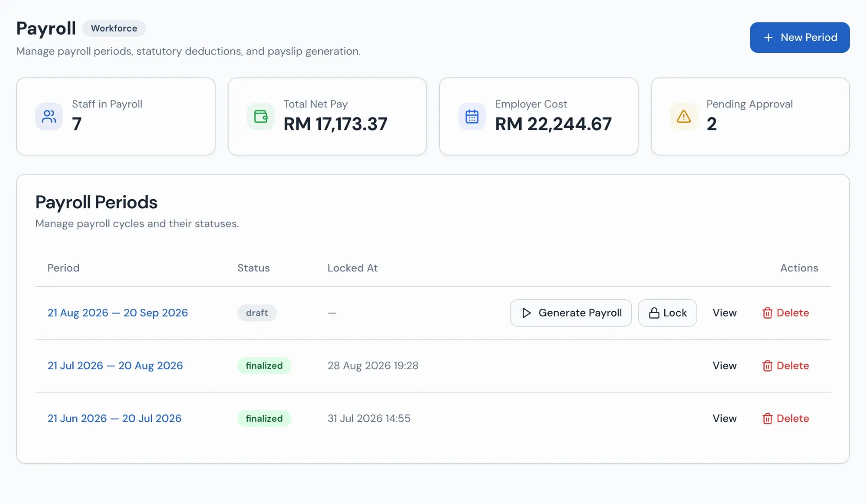
Task: Click the Period column header
Action: [x=63, y=268]
